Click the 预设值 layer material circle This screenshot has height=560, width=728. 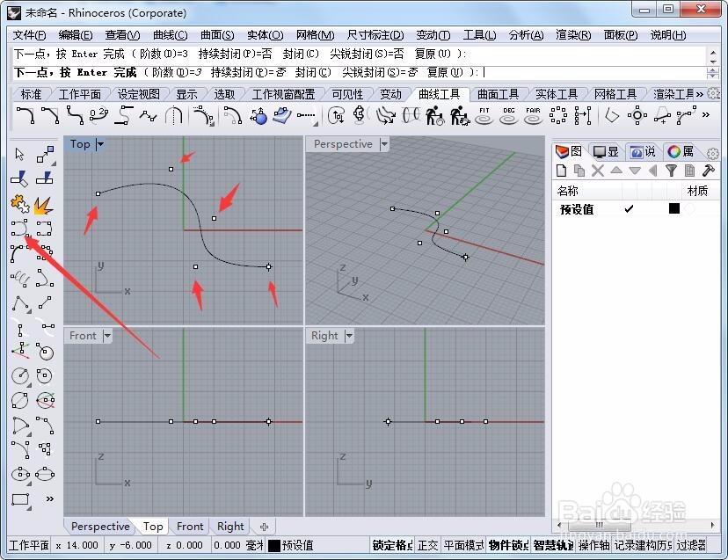pyautogui.click(x=690, y=209)
